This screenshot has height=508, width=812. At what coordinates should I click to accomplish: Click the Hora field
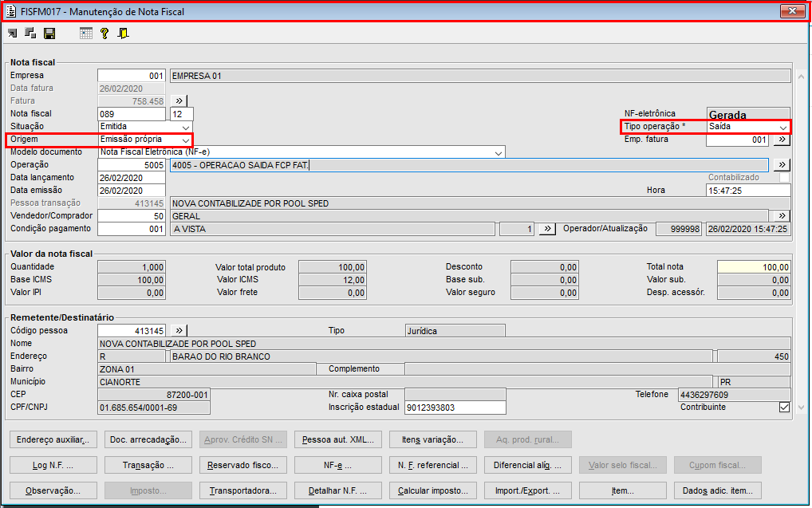[748, 191]
